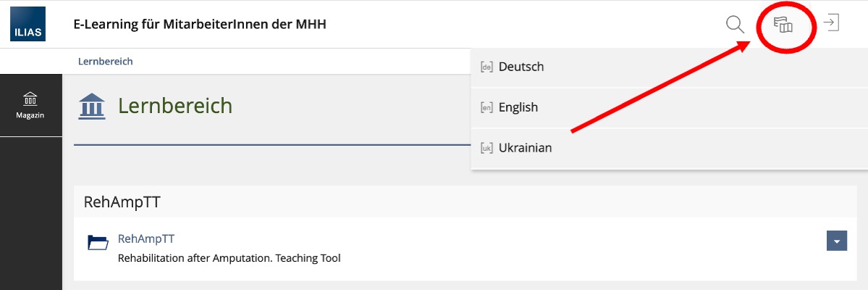Viewport: 868px width, 290px height.
Task: Expand the RehAmpTT actions dropdown arrow
Action: click(836, 241)
